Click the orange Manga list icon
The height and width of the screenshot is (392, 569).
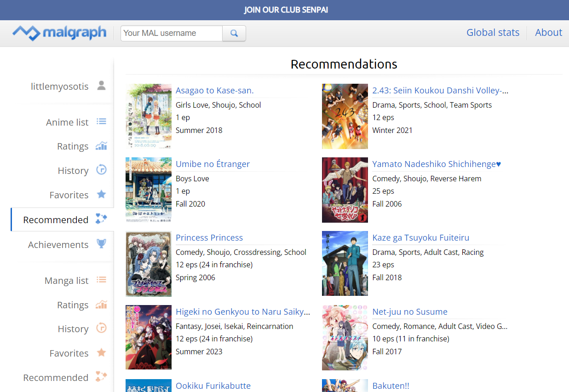101,280
